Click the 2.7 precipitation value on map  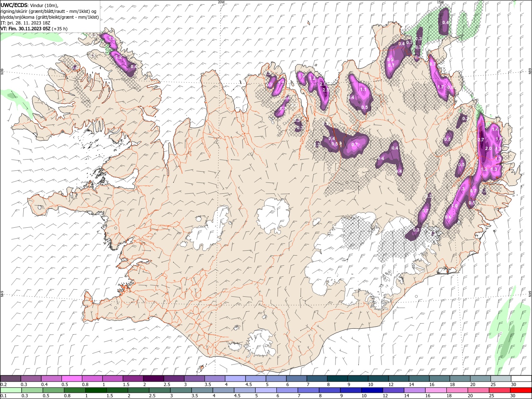(x=481, y=140)
